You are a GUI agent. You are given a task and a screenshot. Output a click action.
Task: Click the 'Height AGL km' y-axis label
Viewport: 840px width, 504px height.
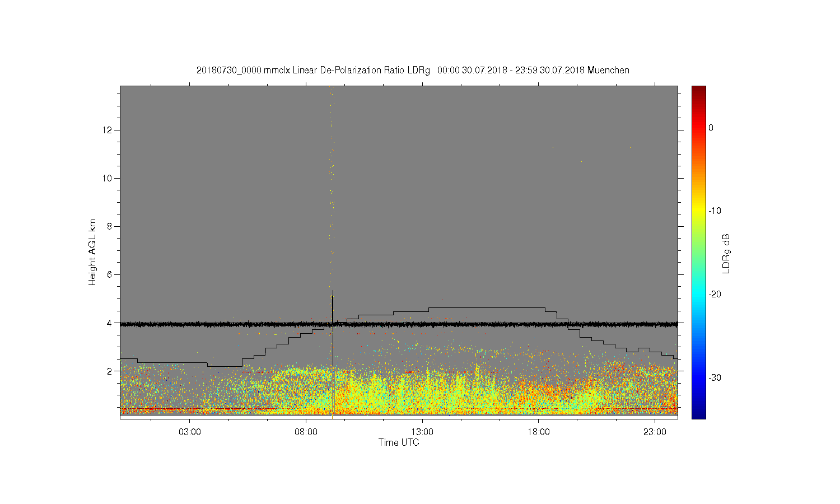tap(92, 252)
